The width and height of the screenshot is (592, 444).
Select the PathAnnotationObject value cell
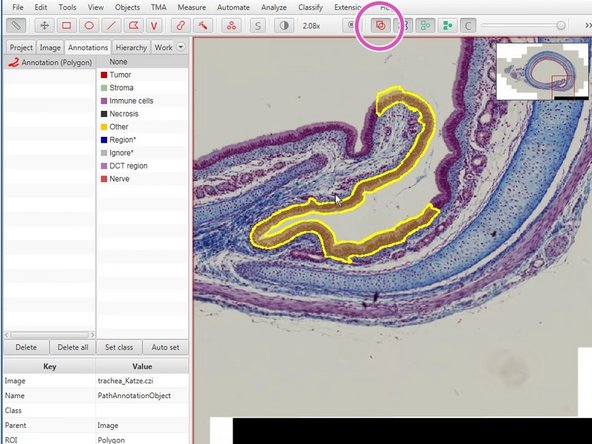[x=142, y=395]
